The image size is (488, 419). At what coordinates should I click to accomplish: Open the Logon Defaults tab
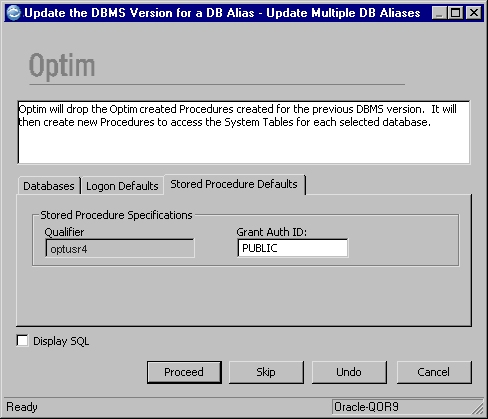tap(122, 186)
